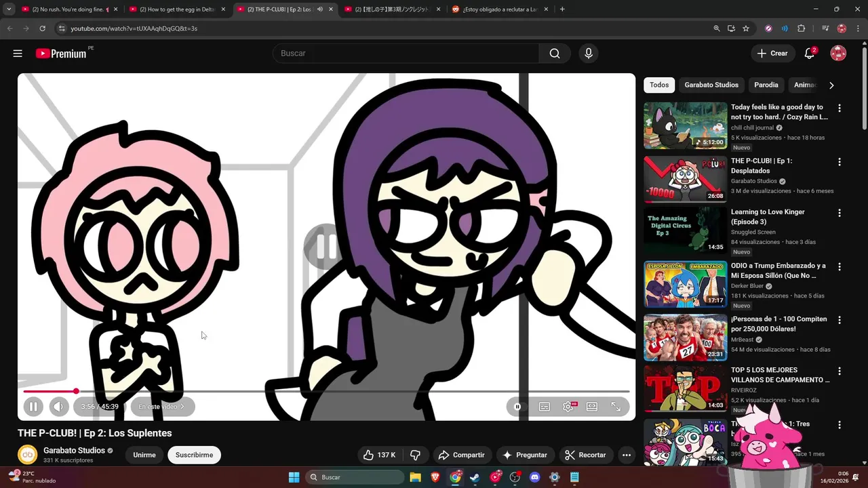Filter recommendations by Parodia chip
The image size is (868, 488).
pyautogui.click(x=766, y=85)
